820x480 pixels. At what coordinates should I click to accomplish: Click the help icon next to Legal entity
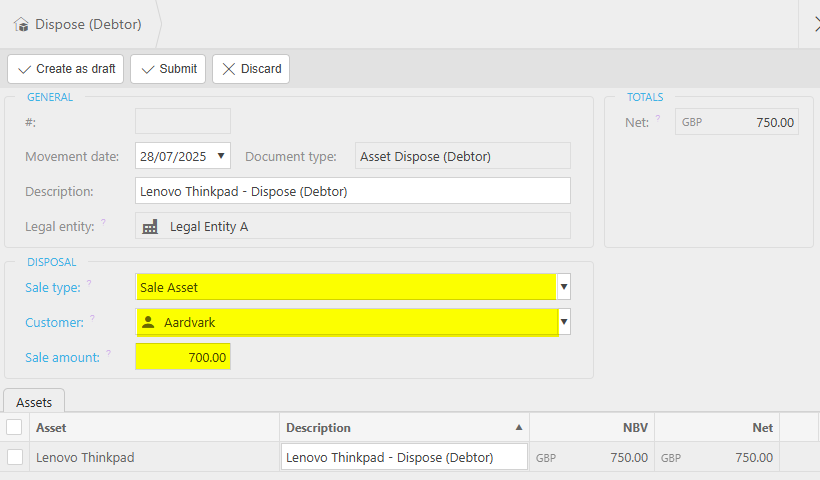[x=103, y=223]
